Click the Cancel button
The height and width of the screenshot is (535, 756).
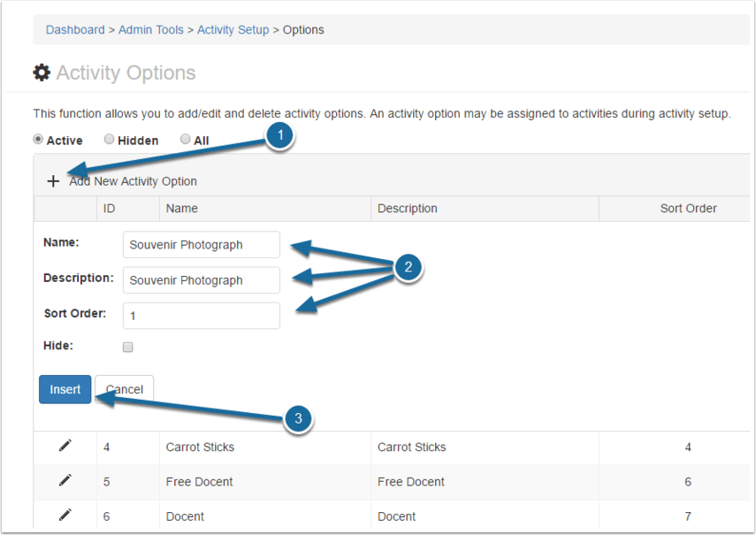(125, 389)
